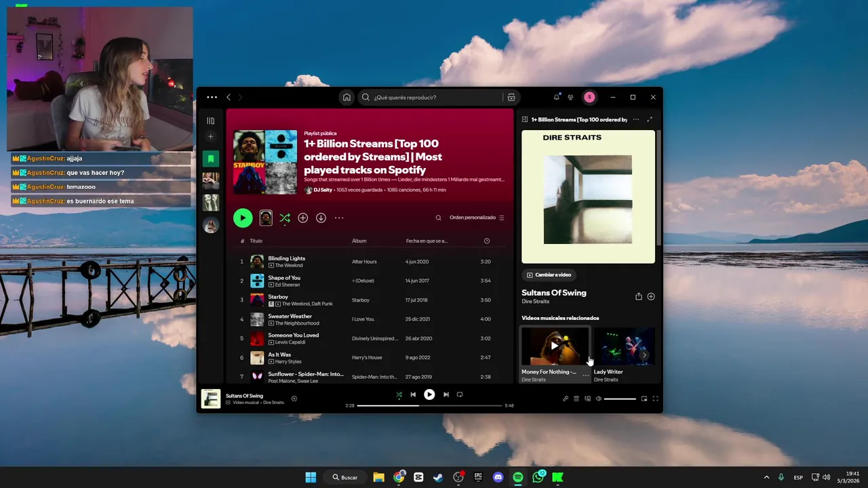Open Lady Writer related video title
The height and width of the screenshot is (488, 868).
[608, 371]
